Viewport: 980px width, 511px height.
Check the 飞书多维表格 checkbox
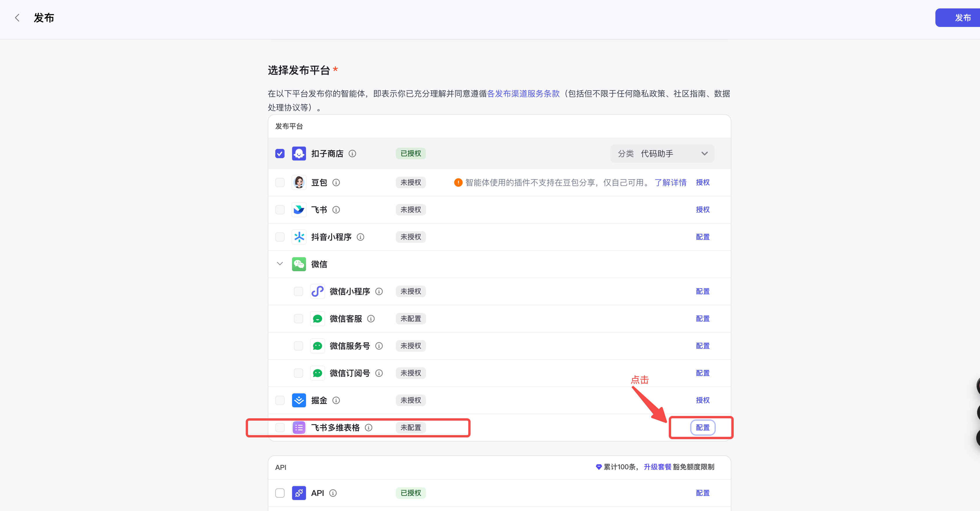pyautogui.click(x=280, y=428)
